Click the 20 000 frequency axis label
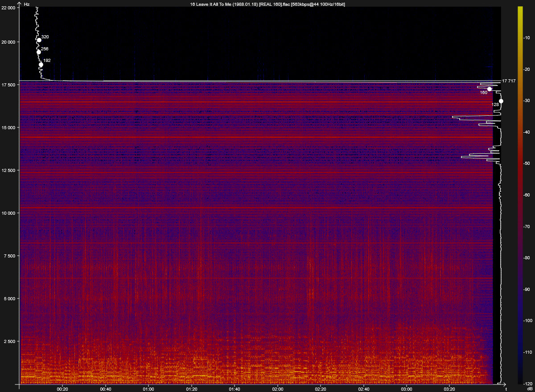Image resolution: width=535 pixels, height=392 pixels. [x=9, y=42]
